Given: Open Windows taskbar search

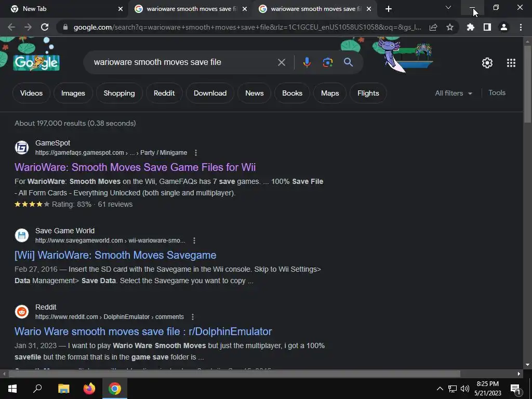Looking at the screenshot, I should [x=37, y=389].
